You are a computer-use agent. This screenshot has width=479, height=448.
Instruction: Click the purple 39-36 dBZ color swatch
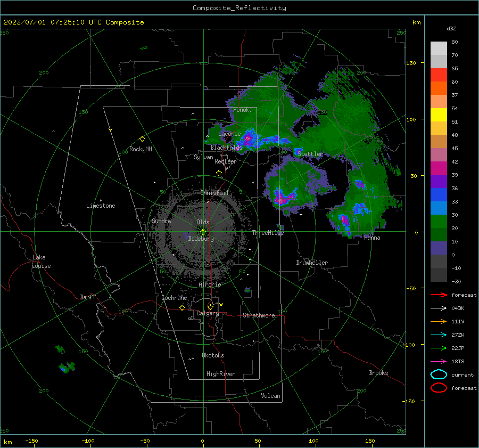click(x=439, y=181)
